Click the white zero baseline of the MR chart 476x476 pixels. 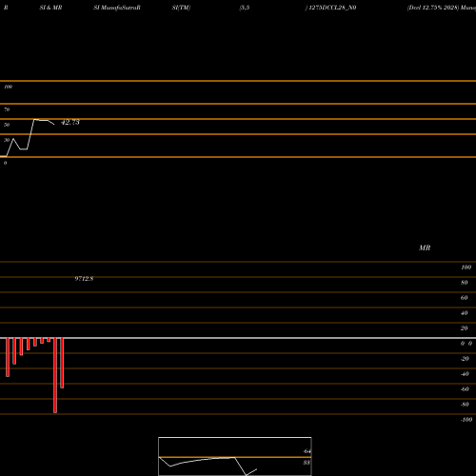coord(238,338)
